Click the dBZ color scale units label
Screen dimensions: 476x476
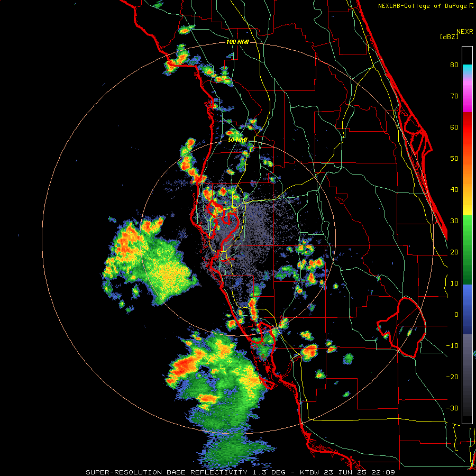click(449, 37)
